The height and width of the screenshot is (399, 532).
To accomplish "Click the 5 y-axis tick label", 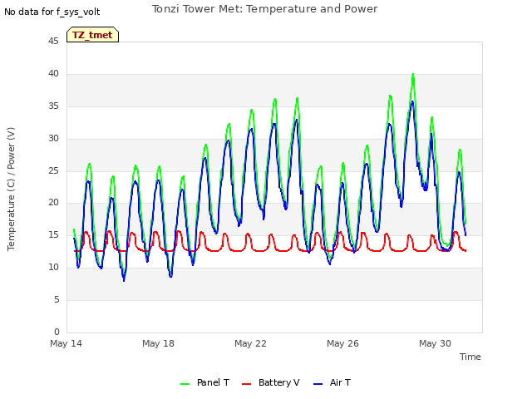I will (57, 299).
